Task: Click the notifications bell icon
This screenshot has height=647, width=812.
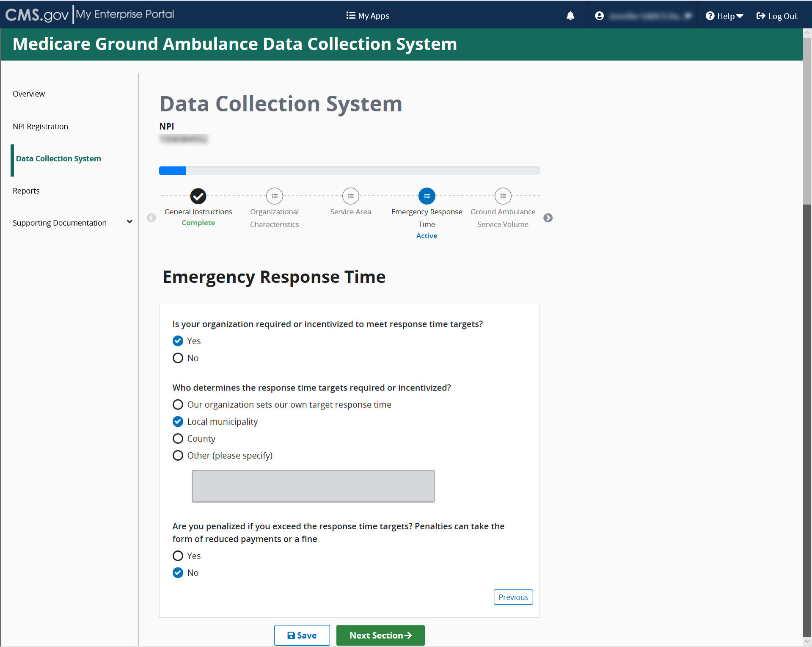Action: [570, 16]
